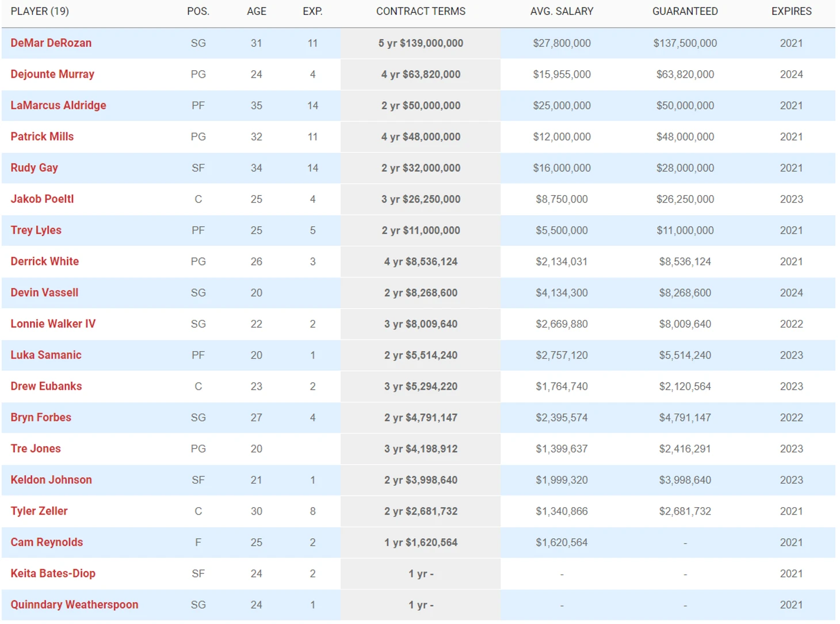Viewport: 840px width, 624px height.
Task: Select Jakob Poeltl's 2023 expiry year
Action: coord(791,199)
